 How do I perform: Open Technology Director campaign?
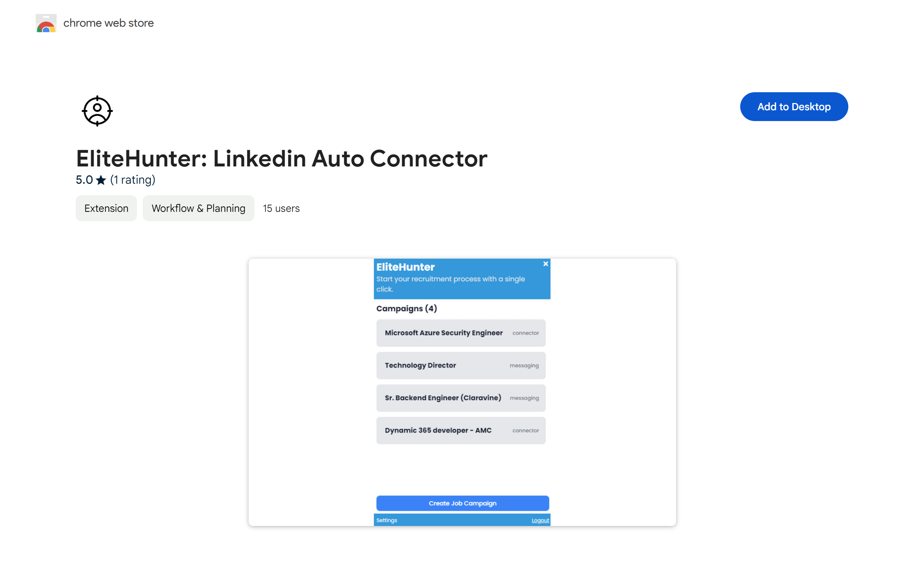pyautogui.click(x=461, y=366)
